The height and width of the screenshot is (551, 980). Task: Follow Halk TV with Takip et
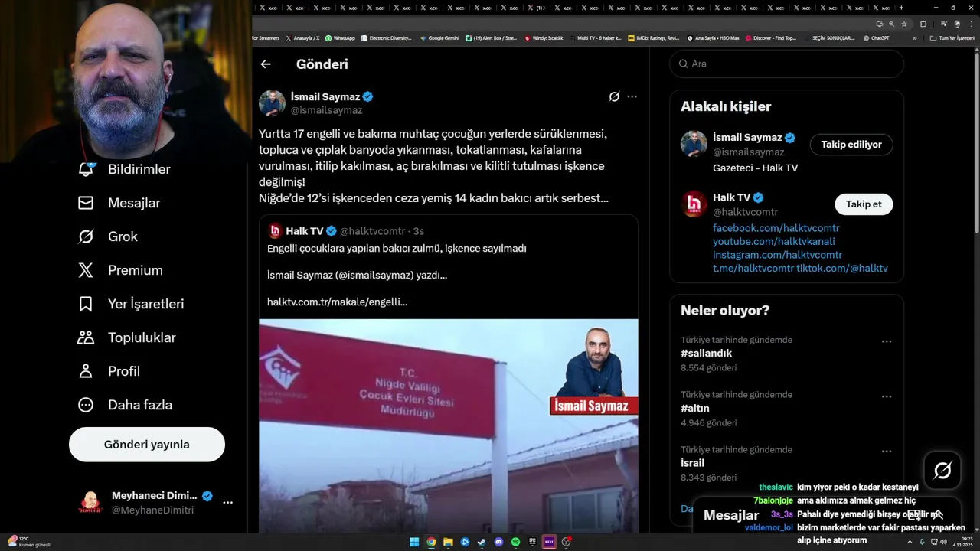coord(864,204)
